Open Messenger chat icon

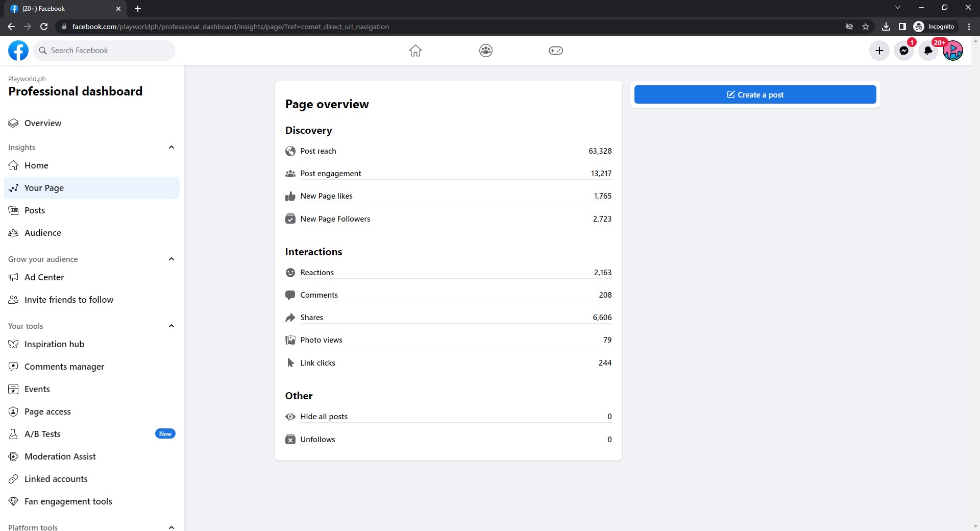tap(903, 51)
